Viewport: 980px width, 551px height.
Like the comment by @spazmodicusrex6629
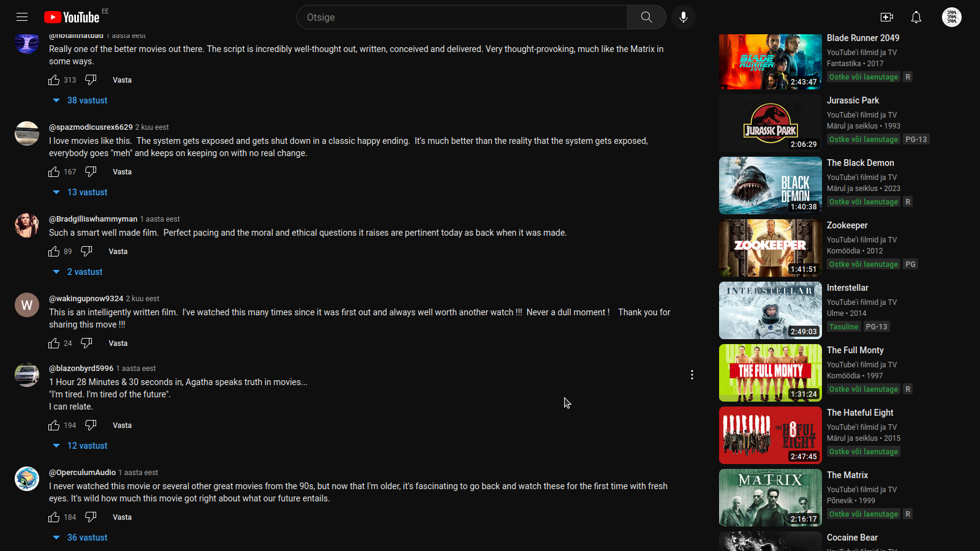click(x=54, y=172)
